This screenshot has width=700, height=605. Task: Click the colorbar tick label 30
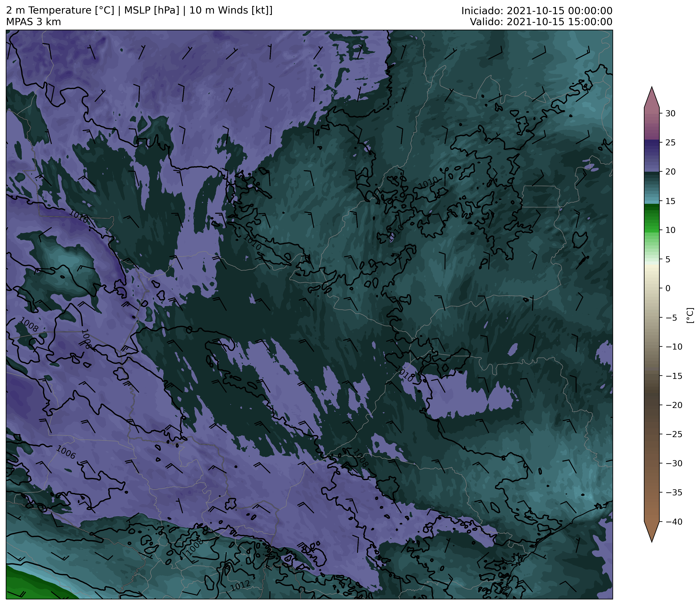pyautogui.click(x=671, y=113)
